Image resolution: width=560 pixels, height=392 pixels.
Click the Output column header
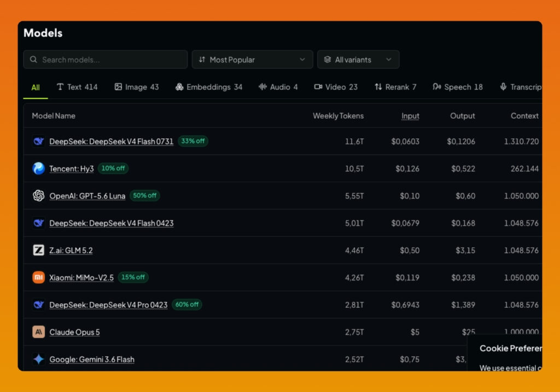(463, 116)
